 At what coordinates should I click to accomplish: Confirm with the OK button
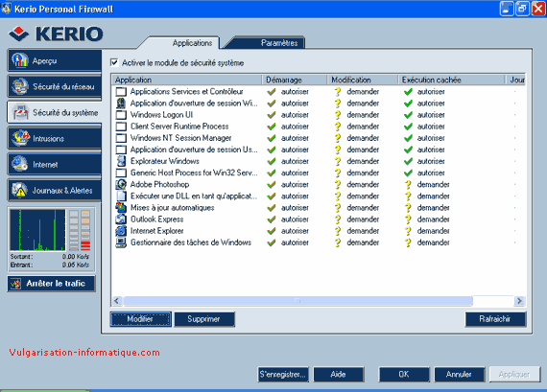click(x=404, y=374)
